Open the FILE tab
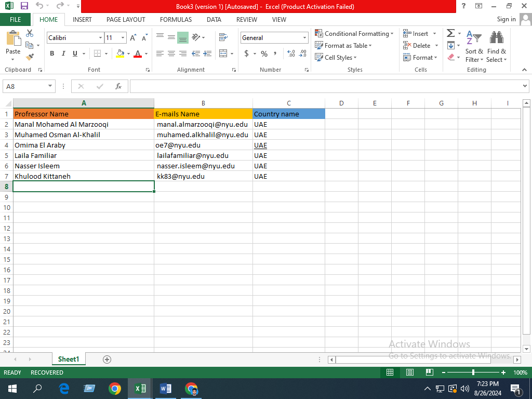532x399 pixels. (15, 20)
